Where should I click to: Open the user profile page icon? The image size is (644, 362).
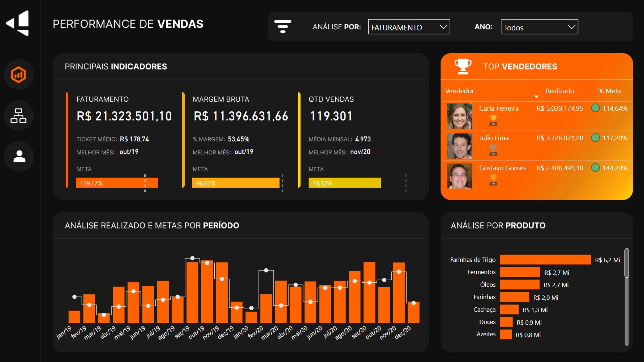coord(19,156)
